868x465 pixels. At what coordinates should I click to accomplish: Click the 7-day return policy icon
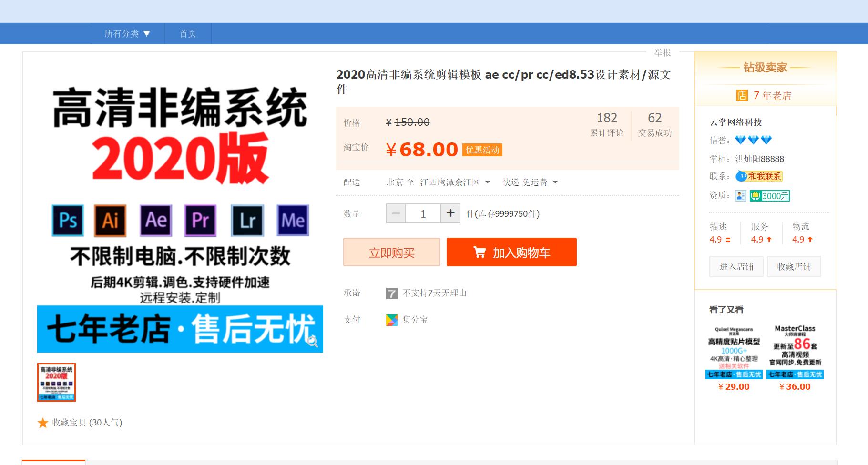(391, 293)
